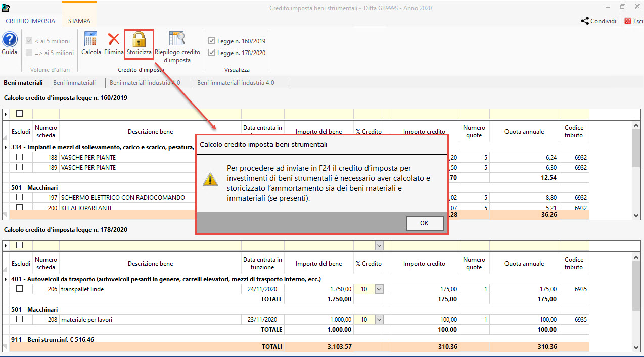This screenshot has width=644, height=357.
Task: Click the date cell '23/11/2020'
Action: tap(263, 320)
